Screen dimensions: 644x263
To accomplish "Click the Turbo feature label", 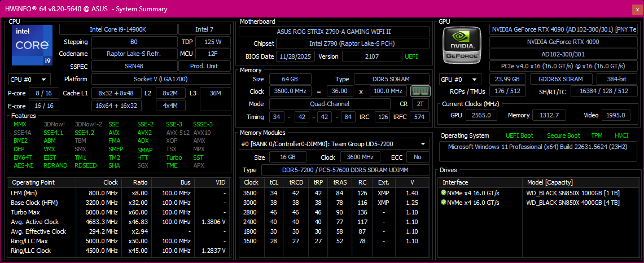I will pyautogui.click(x=174, y=157).
